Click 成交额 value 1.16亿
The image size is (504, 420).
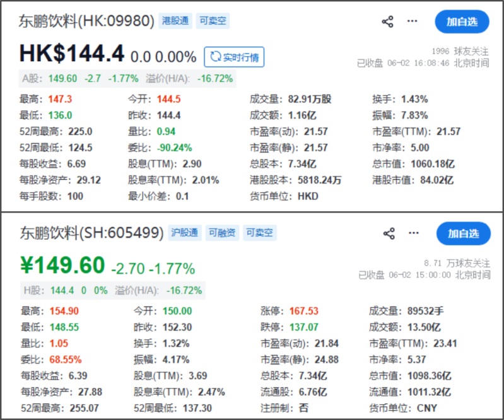302,115
